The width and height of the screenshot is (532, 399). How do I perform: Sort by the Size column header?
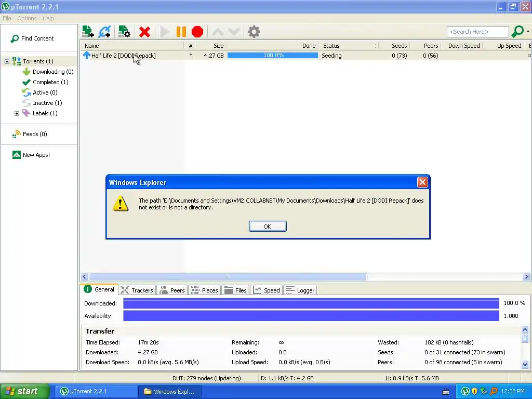point(211,46)
